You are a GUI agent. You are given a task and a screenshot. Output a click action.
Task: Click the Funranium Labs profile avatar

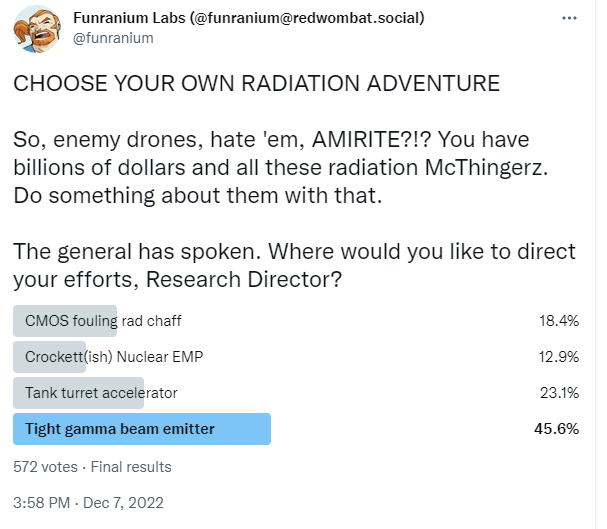tap(37, 29)
